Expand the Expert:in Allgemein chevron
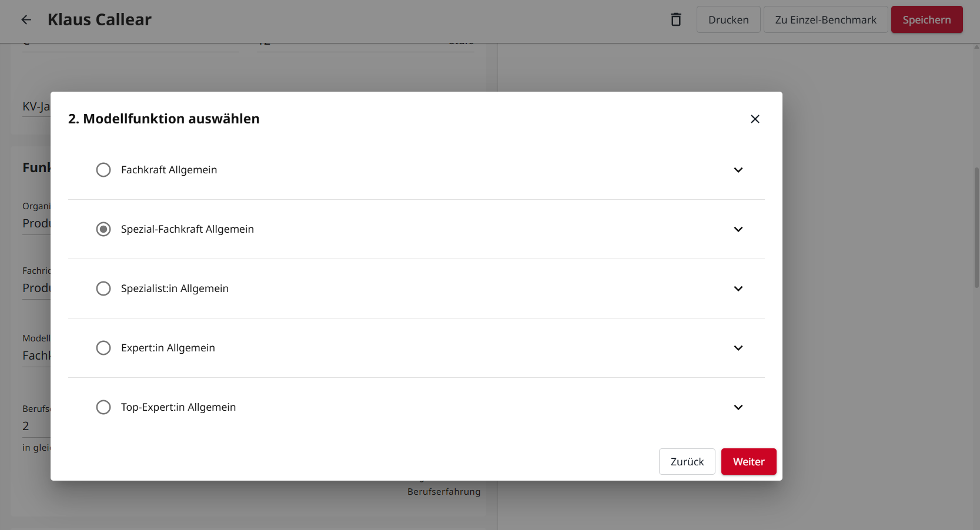980x530 pixels. [738, 348]
